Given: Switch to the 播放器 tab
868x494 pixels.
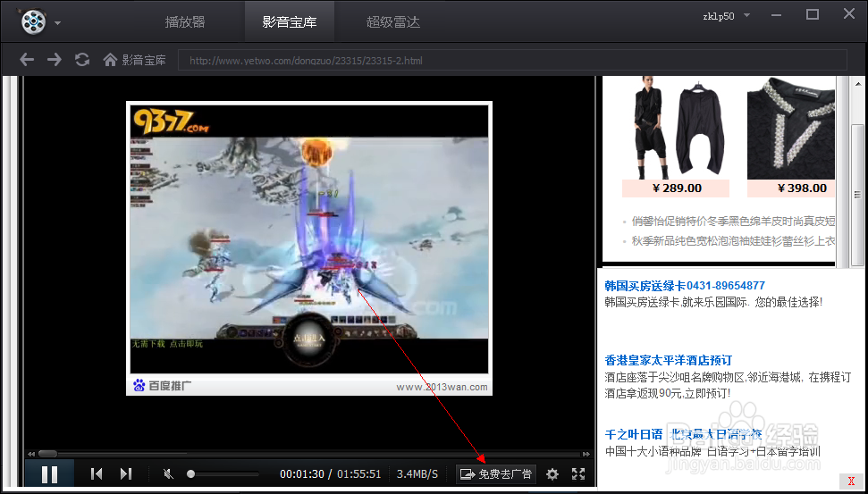Looking at the screenshot, I should coord(185,22).
